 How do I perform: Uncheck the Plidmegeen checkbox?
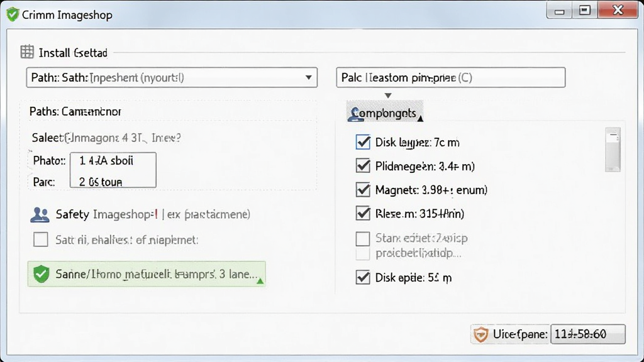(x=363, y=166)
